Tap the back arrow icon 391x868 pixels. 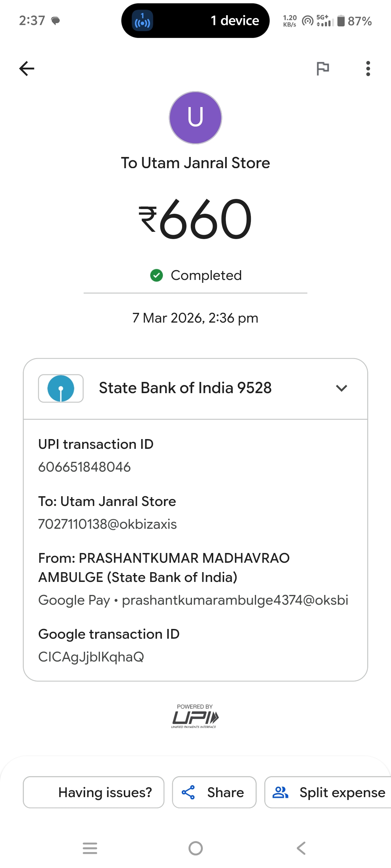pos(27,68)
